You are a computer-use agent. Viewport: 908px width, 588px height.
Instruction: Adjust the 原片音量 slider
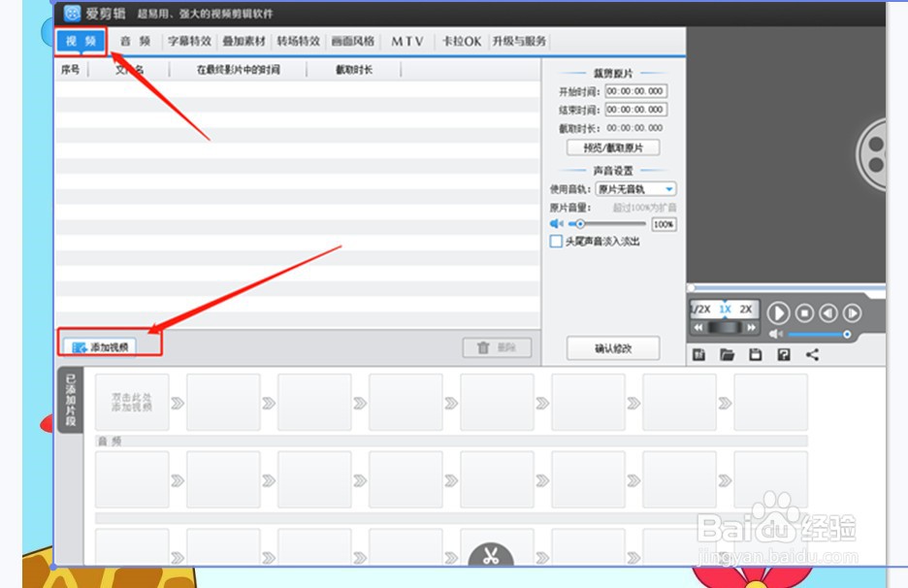click(x=607, y=223)
